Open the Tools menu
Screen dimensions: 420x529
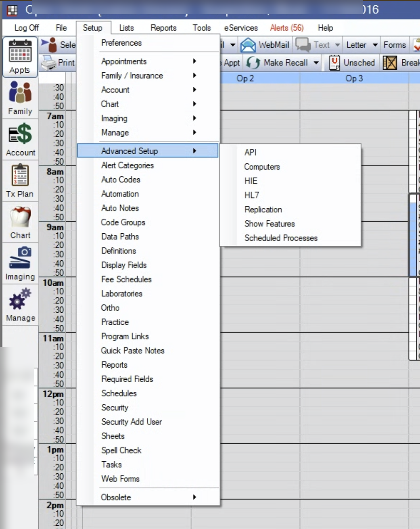(x=201, y=28)
